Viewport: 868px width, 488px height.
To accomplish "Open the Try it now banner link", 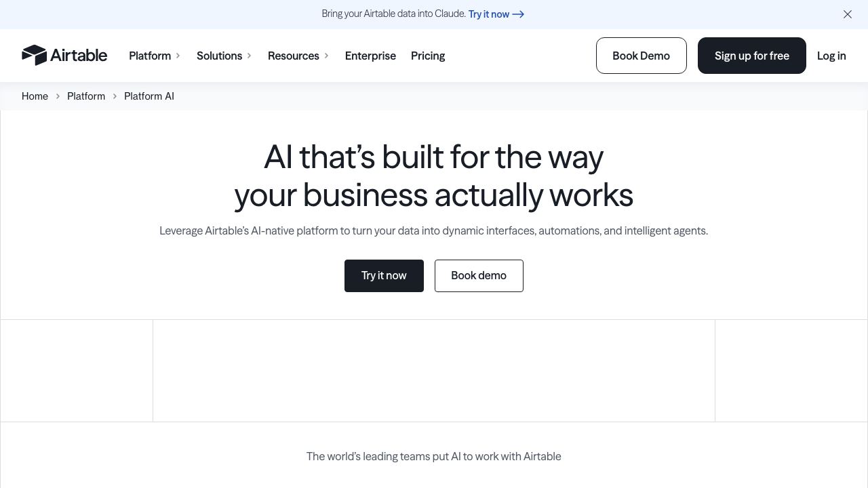I will coord(496,14).
